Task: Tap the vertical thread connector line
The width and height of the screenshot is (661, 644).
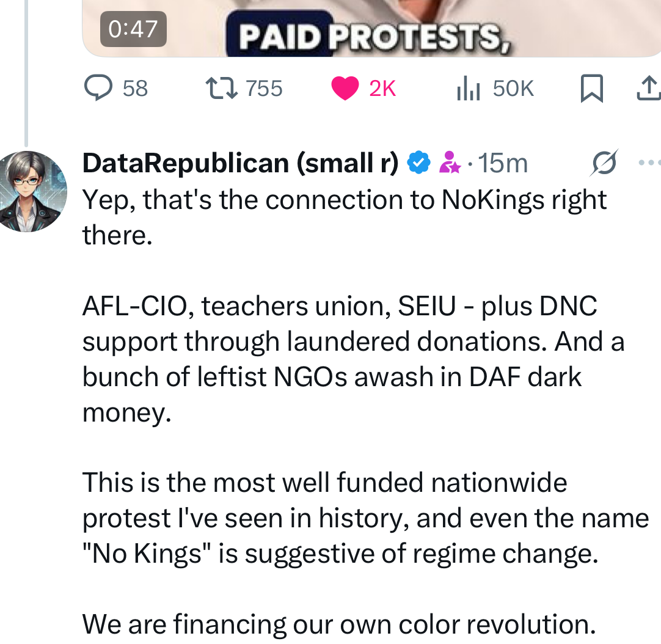Action: point(26,73)
